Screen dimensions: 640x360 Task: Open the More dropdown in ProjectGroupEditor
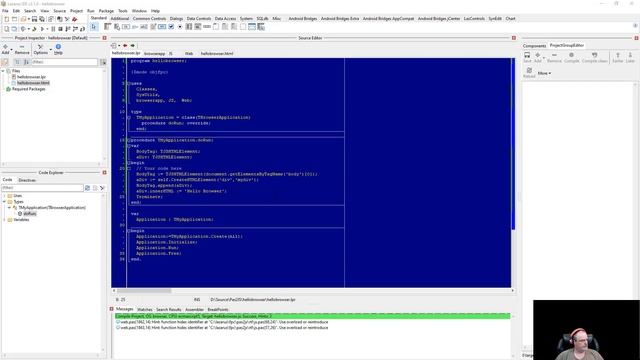[x=544, y=73]
